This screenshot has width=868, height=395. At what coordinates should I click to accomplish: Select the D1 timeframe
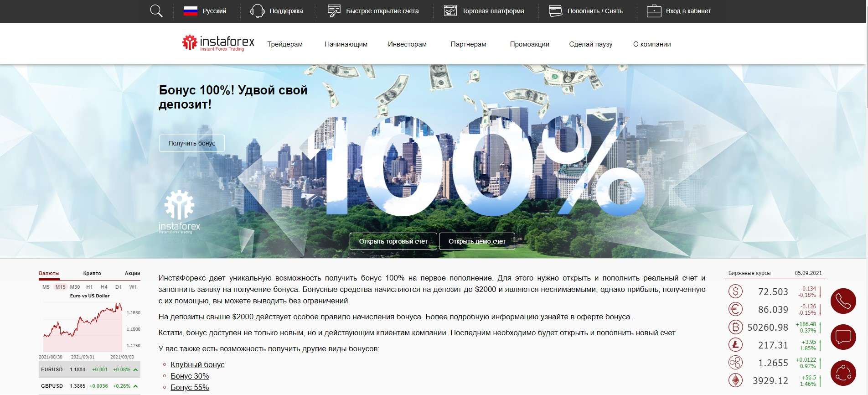coord(119,287)
